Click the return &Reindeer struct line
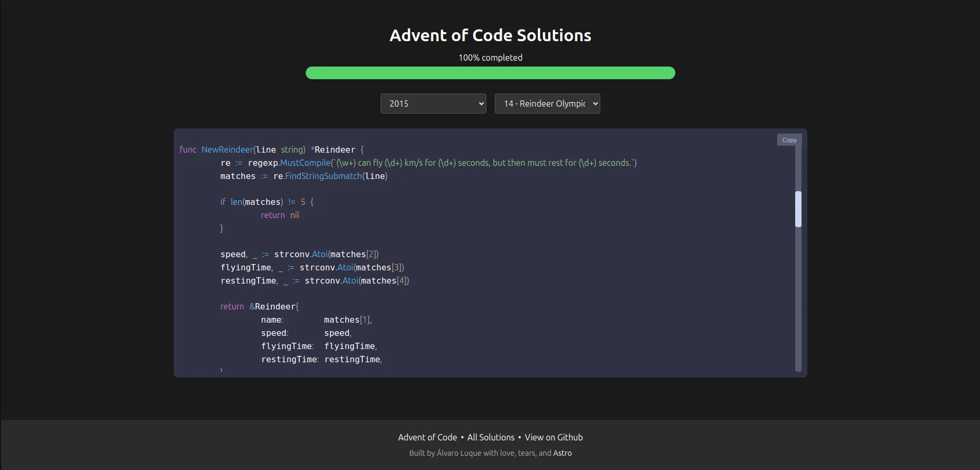The height and width of the screenshot is (470, 980). [x=259, y=307]
